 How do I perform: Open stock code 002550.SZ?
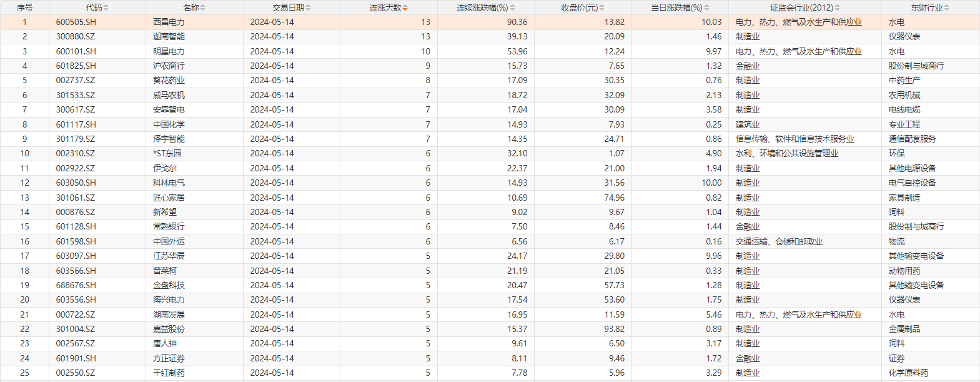pyautogui.click(x=76, y=373)
